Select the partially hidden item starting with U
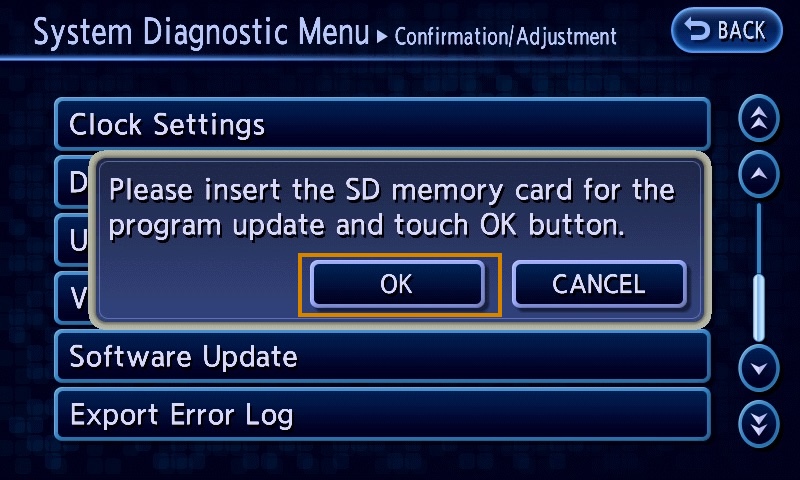 click(72, 240)
